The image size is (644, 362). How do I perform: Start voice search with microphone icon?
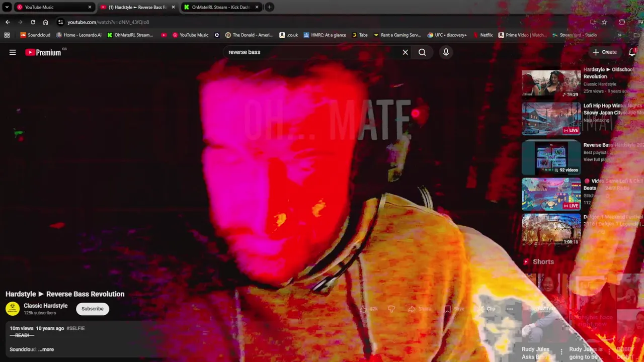[x=446, y=52]
